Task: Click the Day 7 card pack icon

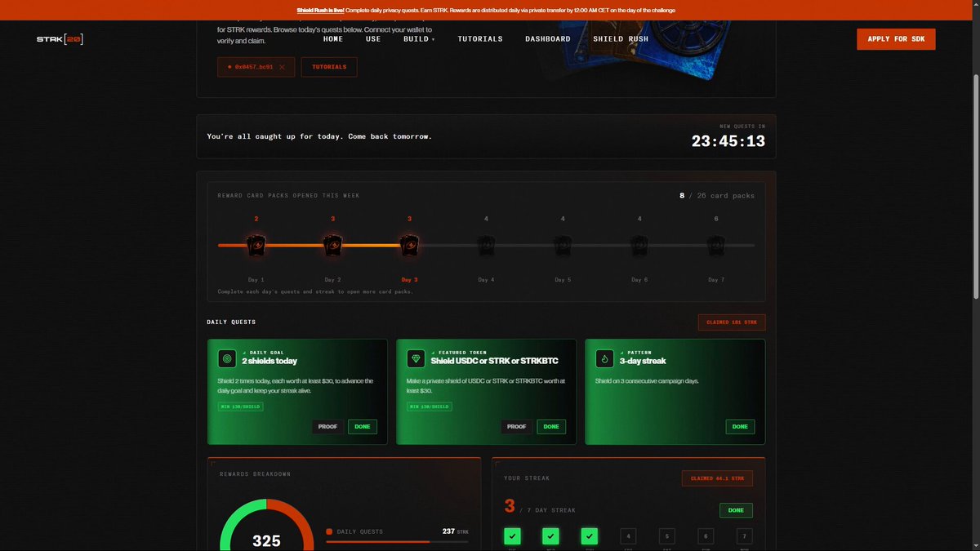Action: [x=716, y=245]
